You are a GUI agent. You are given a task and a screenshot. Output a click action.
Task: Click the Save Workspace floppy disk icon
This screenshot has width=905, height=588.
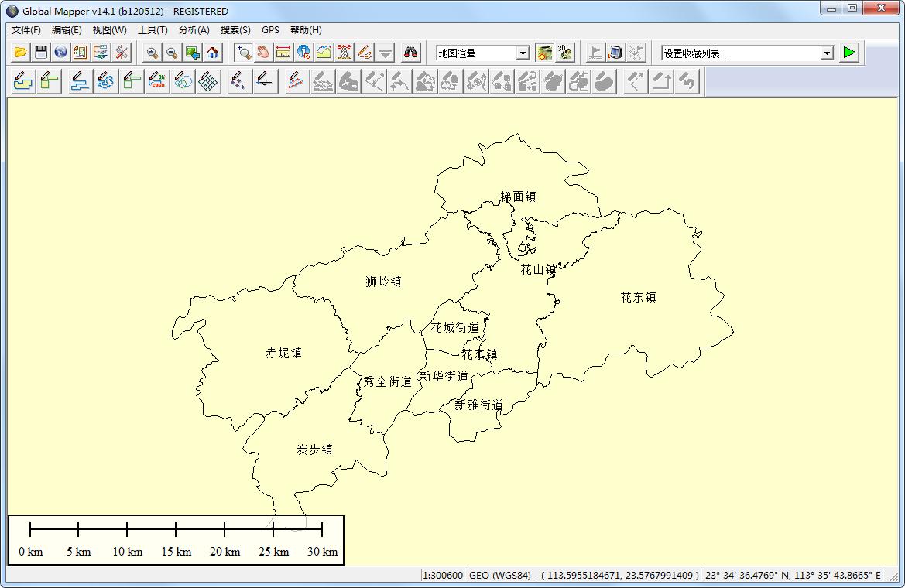pos(41,53)
